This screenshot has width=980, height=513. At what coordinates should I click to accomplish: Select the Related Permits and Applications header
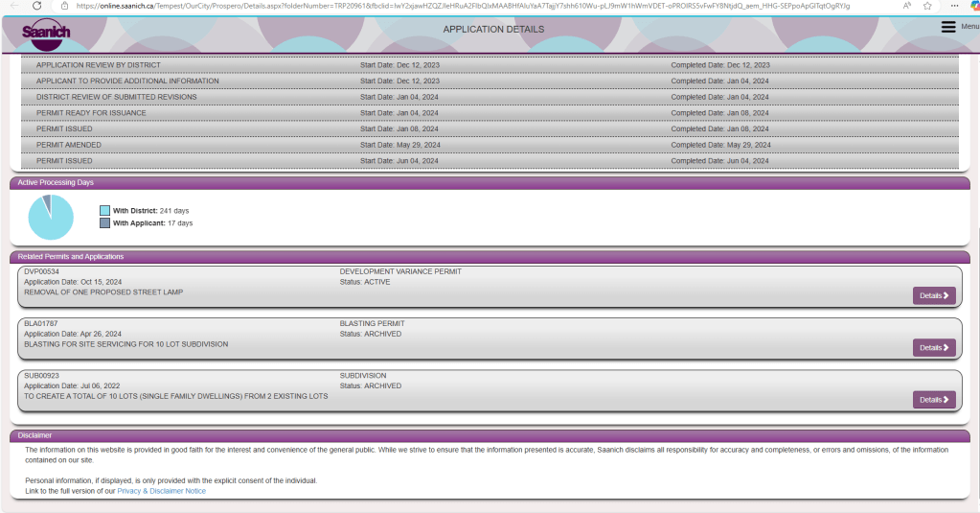70,257
